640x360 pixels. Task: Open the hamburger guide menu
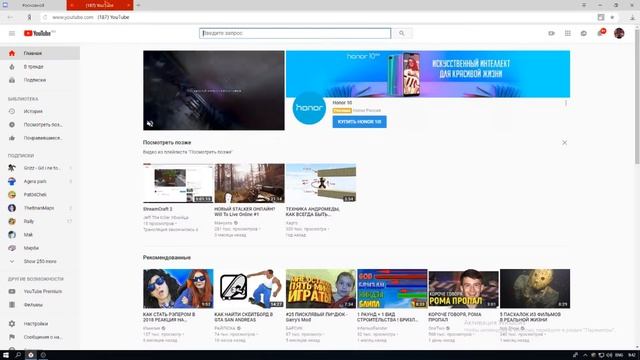click(12, 33)
